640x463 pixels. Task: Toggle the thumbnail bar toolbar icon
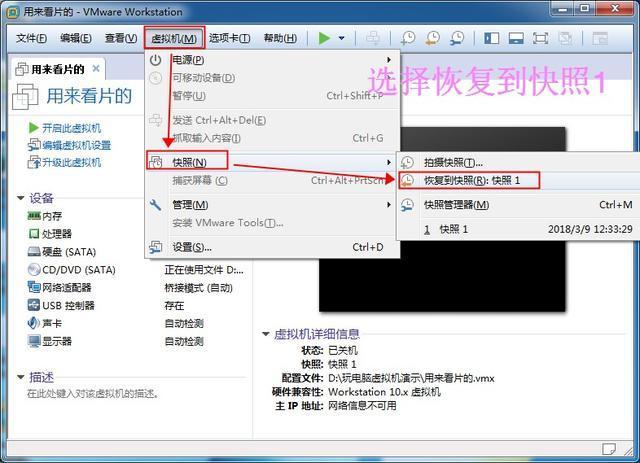coord(516,38)
